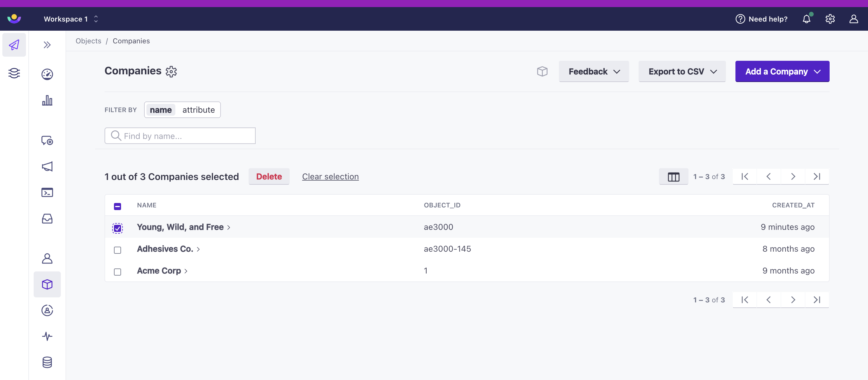Image resolution: width=868 pixels, height=380 pixels.
Task: Open the column chooser icon
Action: (x=673, y=177)
